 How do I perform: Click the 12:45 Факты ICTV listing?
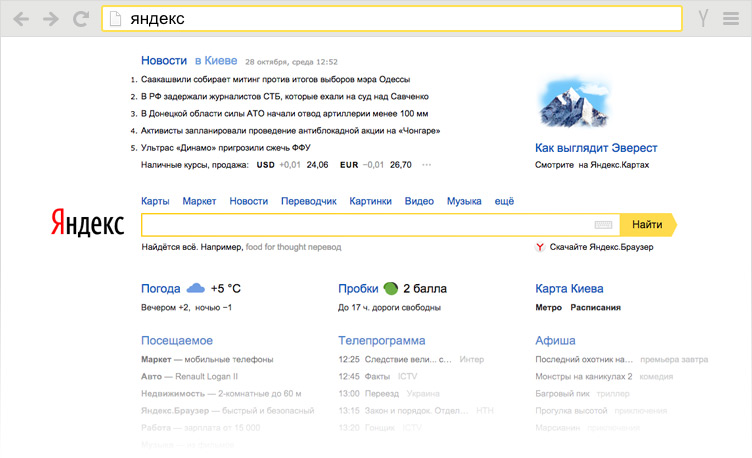point(378,376)
